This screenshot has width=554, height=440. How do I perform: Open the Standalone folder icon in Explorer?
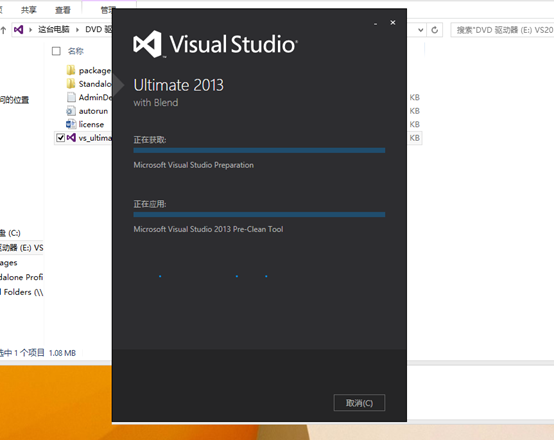tap(71, 84)
